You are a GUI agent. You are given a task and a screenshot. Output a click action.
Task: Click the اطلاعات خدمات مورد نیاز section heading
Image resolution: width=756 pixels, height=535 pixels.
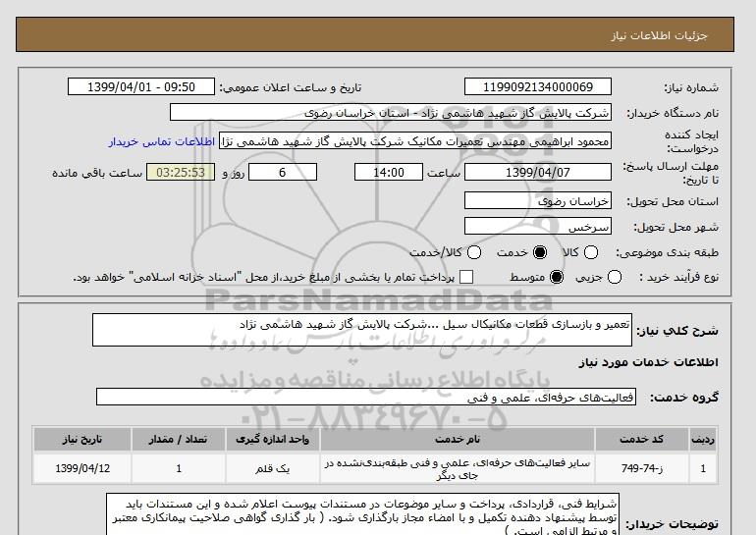(648, 362)
